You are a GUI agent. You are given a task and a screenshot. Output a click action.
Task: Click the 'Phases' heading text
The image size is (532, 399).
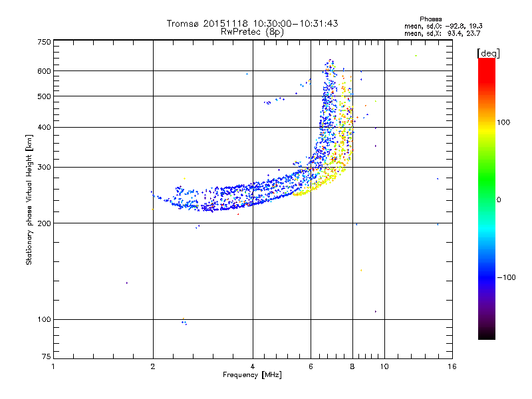[x=430, y=19]
